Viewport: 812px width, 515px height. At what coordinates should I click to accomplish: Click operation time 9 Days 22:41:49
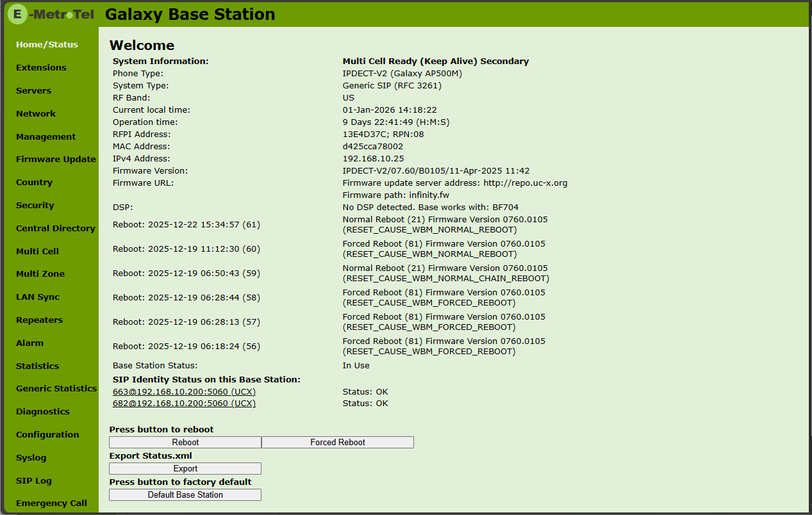click(x=396, y=122)
